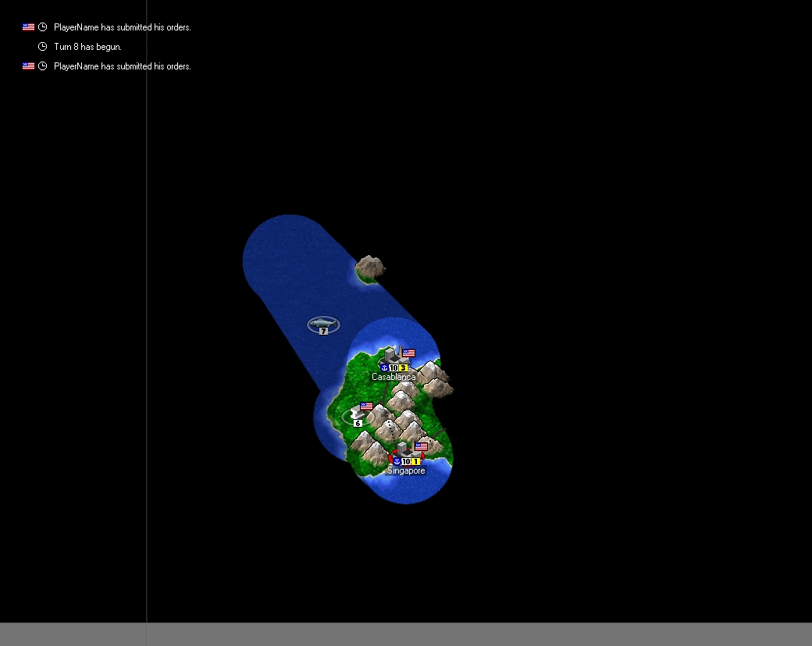Viewport: 812px width, 646px height.
Task: Click the yellow 1 badge at Singapore
Action: tap(416, 461)
